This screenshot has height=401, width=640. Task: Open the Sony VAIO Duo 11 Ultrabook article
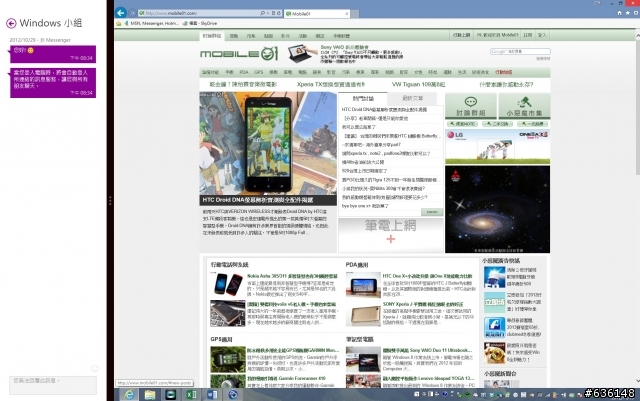click(x=427, y=350)
